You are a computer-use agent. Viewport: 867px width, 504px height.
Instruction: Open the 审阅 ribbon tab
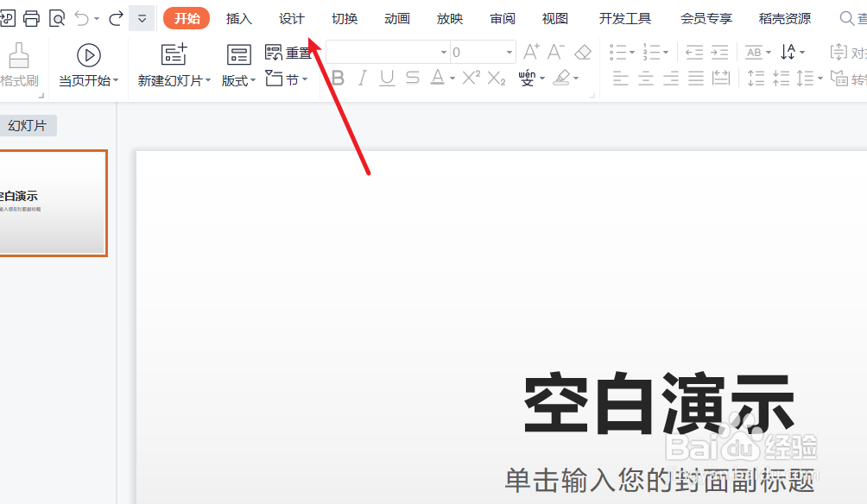[502, 19]
